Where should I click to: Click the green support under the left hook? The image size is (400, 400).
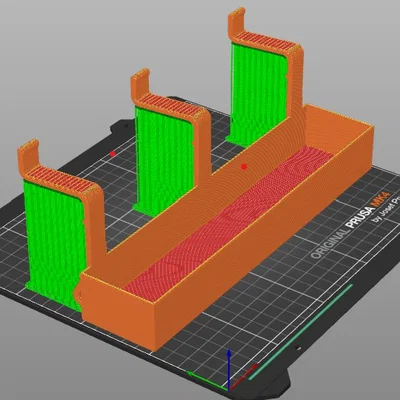pos(53,240)
